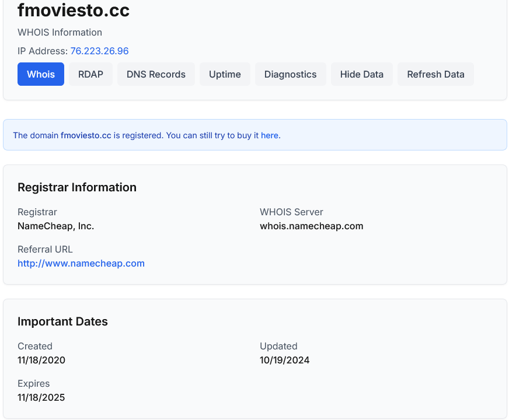Click the Updated date 10/19/2024
Image resolution: width=509 pixels, height=420 pixels.
[284, 360]
